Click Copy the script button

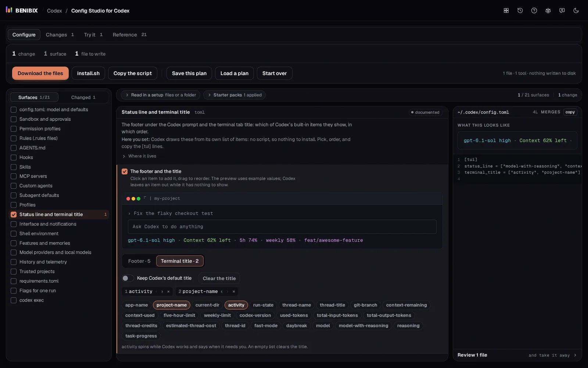click(133, 73)
